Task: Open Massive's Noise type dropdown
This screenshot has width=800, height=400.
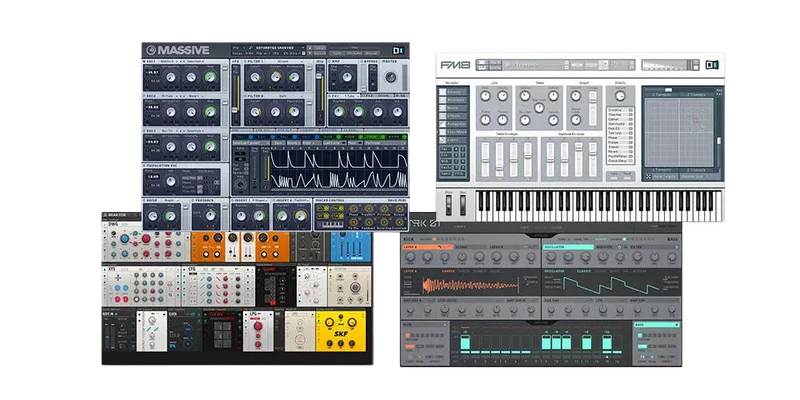Action: tap(171, 201)
